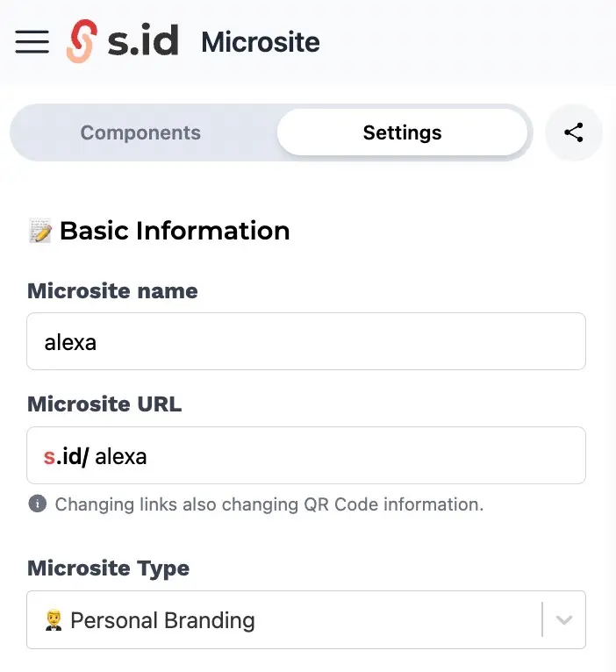Select the Settings tab

point(402,132)
